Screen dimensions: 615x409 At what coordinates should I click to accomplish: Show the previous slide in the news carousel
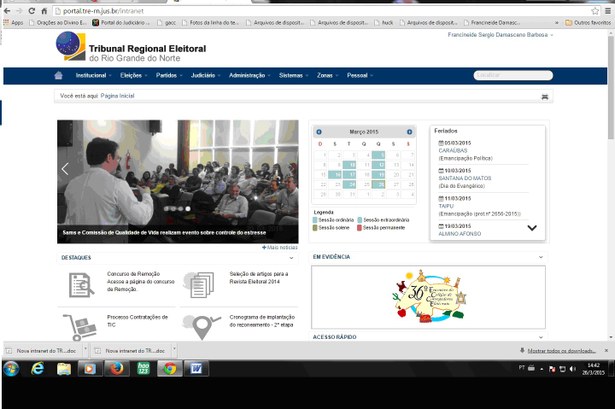(65, 169)
